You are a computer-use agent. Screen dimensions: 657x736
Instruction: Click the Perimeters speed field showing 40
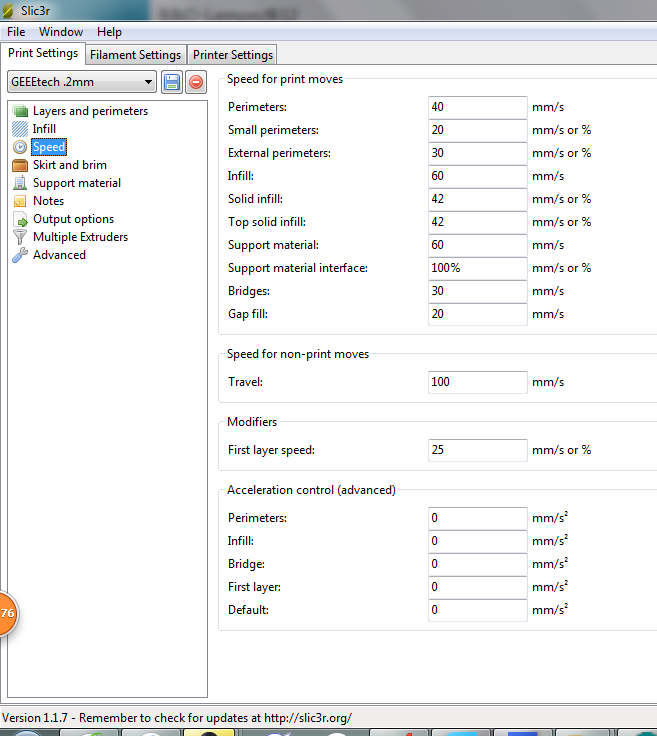click(x=478, y=107)
